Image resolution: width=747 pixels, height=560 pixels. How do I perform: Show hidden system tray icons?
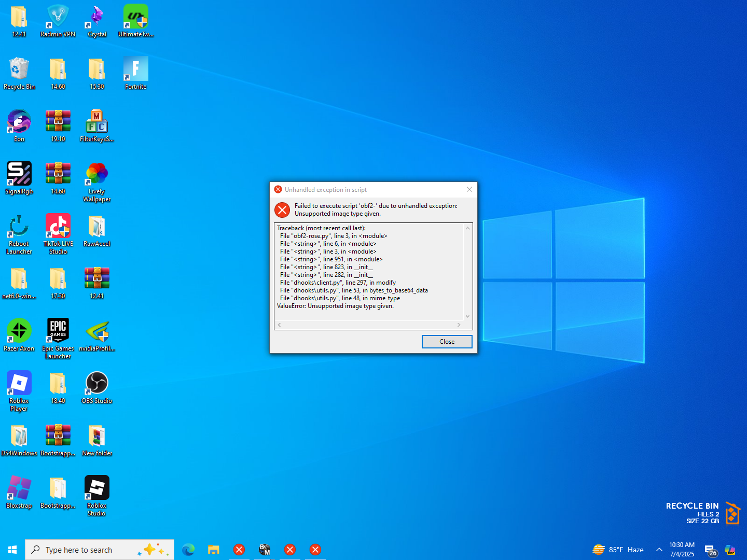coord(659,550)
